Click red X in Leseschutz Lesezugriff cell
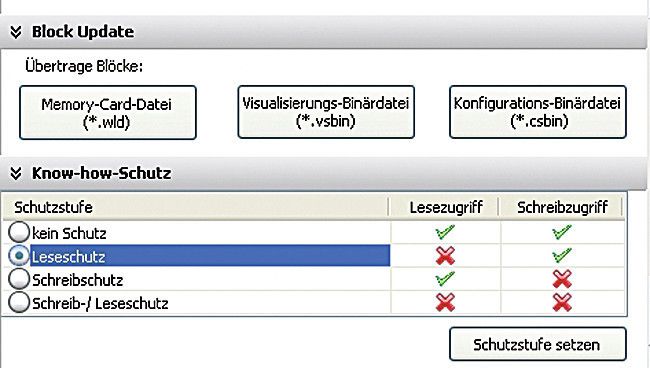 [x=445, y=256]
